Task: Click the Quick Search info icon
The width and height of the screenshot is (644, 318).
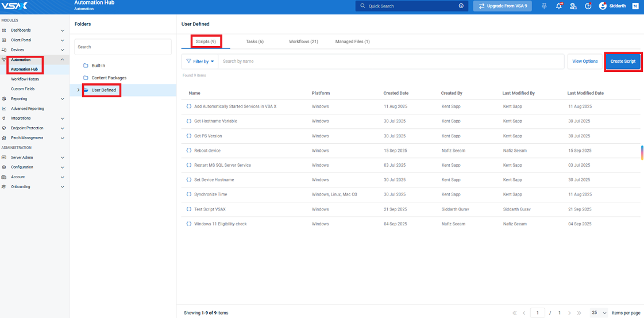Action: (461, 6)
